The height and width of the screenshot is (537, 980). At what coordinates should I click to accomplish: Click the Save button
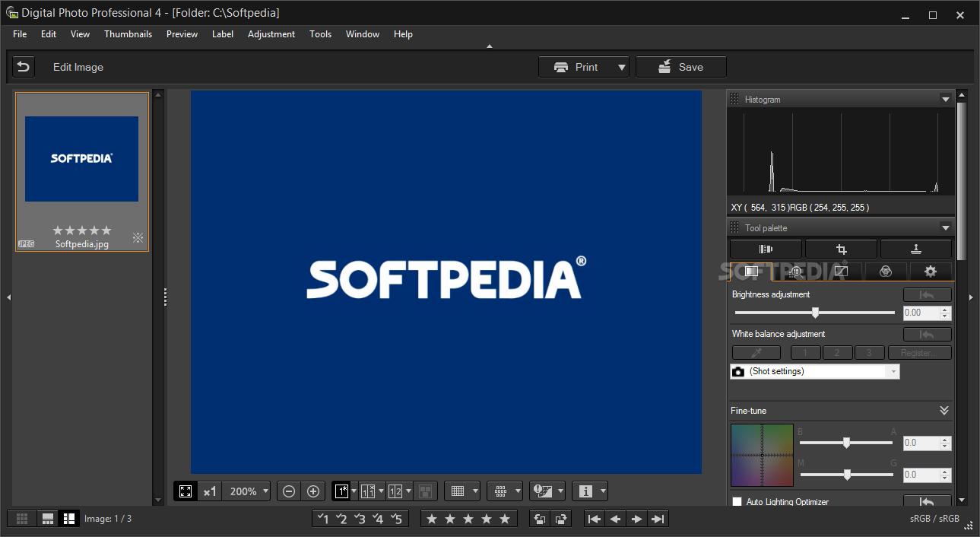[x=680, y=67]
